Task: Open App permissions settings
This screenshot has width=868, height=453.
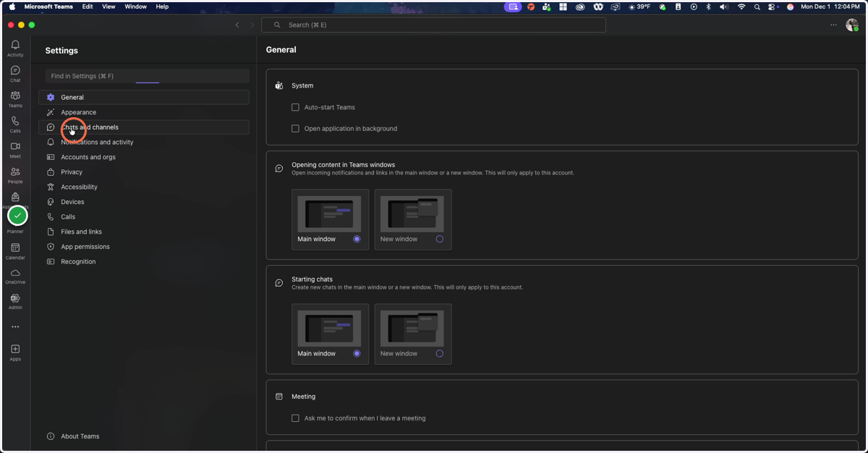Action: (144, 247)
